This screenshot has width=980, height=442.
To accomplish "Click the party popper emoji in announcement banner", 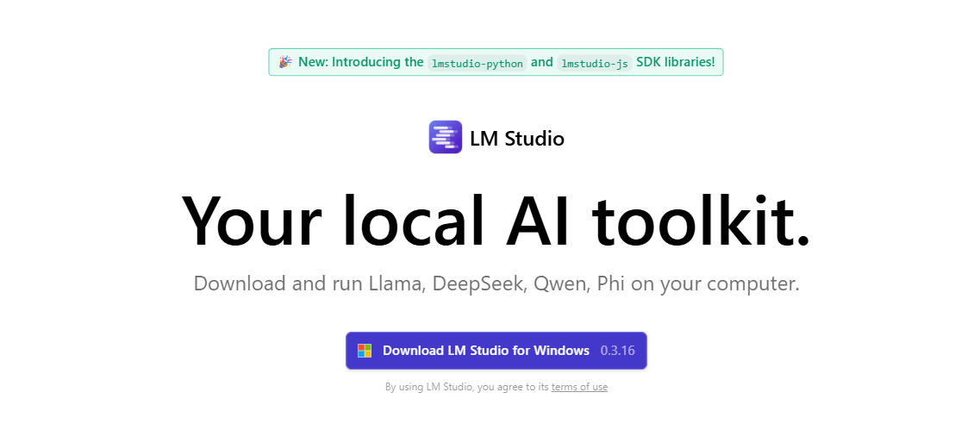I will click(285, 62).
